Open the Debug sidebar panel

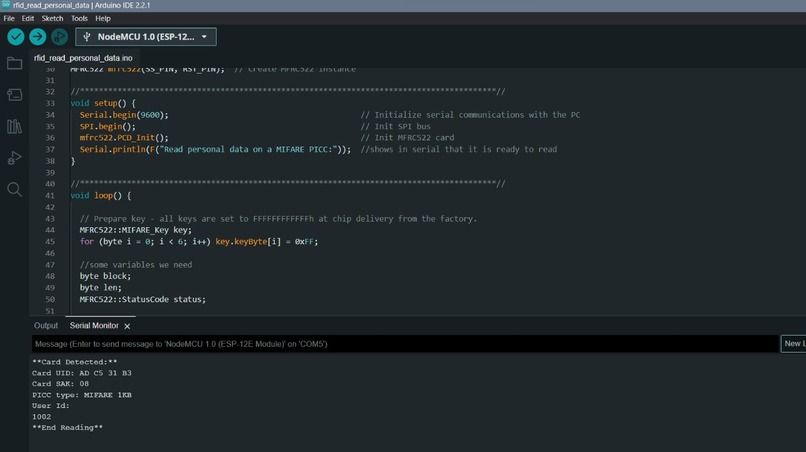14,158
